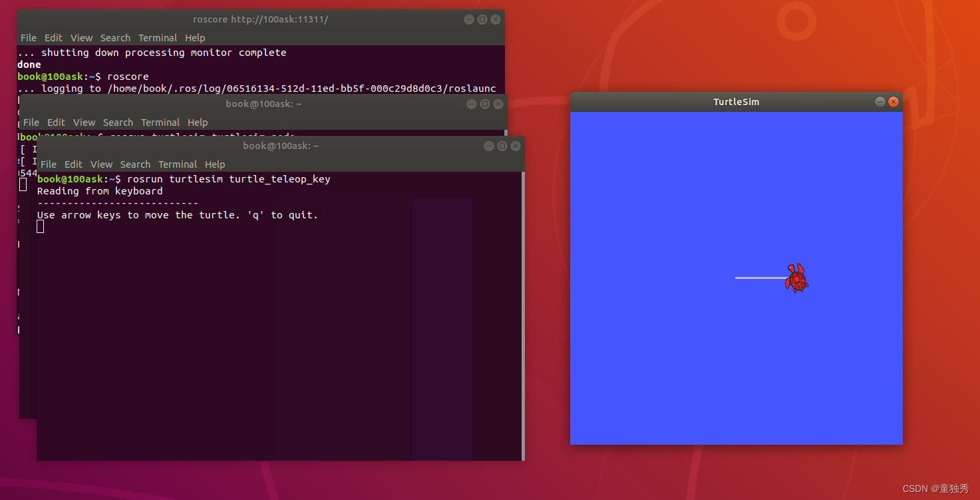Minimize the middle book@100ask terminal
Image resolution: width=980 pixels, height=500 pixels.
click(472, 104)
